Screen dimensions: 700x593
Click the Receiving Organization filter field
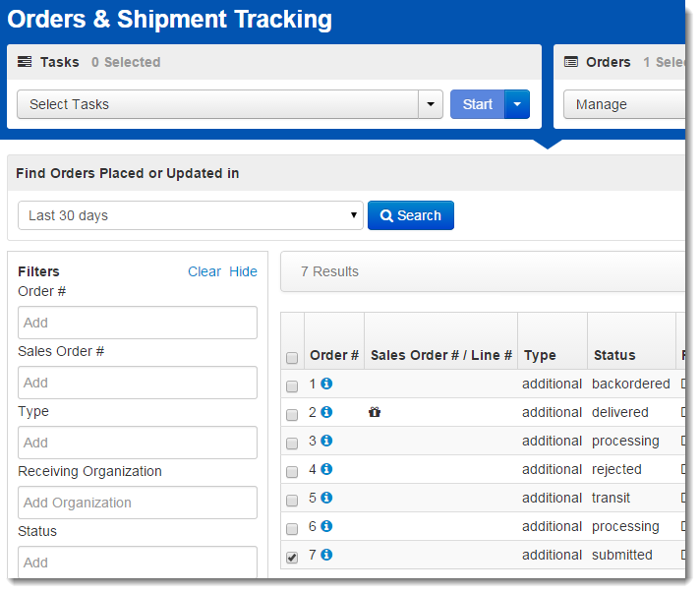click(x=138, y=503)
